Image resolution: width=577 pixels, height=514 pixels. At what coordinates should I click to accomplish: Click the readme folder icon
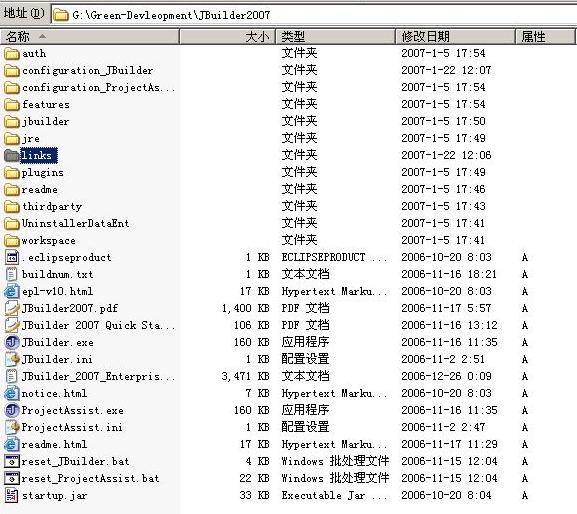(x=12, y=190)
